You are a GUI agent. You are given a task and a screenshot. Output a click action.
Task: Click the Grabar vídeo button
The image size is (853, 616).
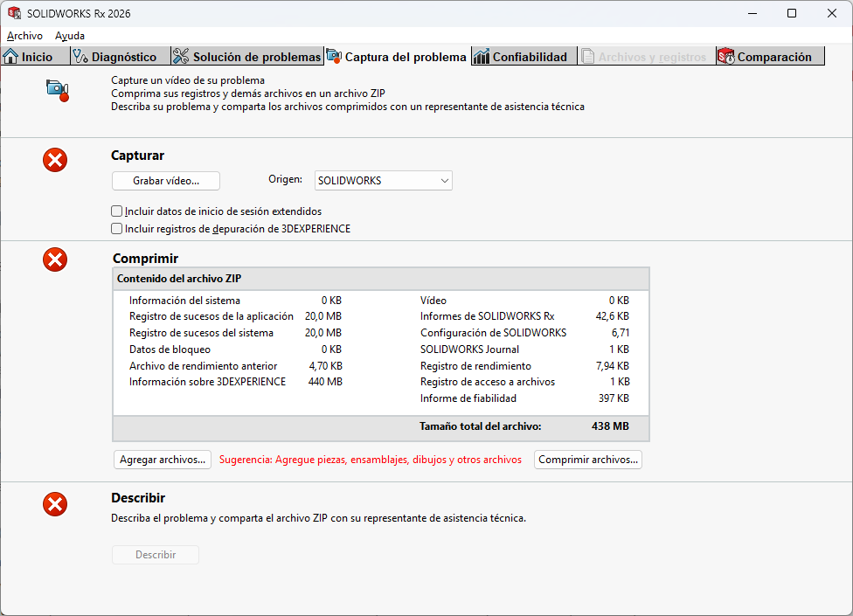(x=166, y=181)
